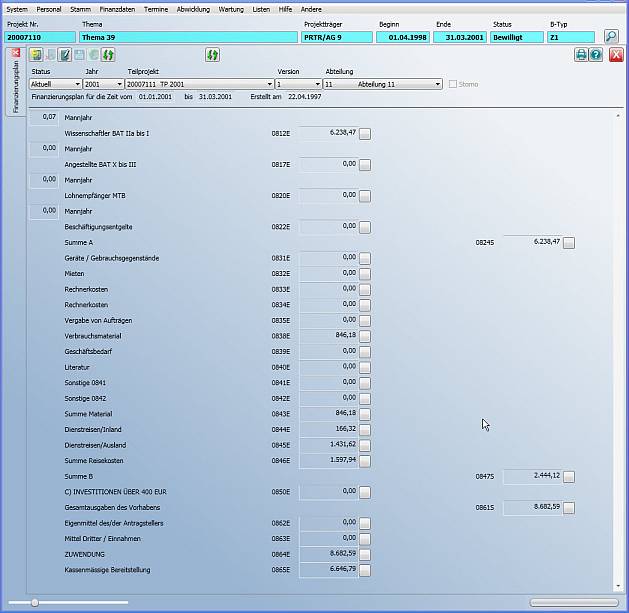Click the first Mannjahr field showing 0,07

tap(44, 117)
